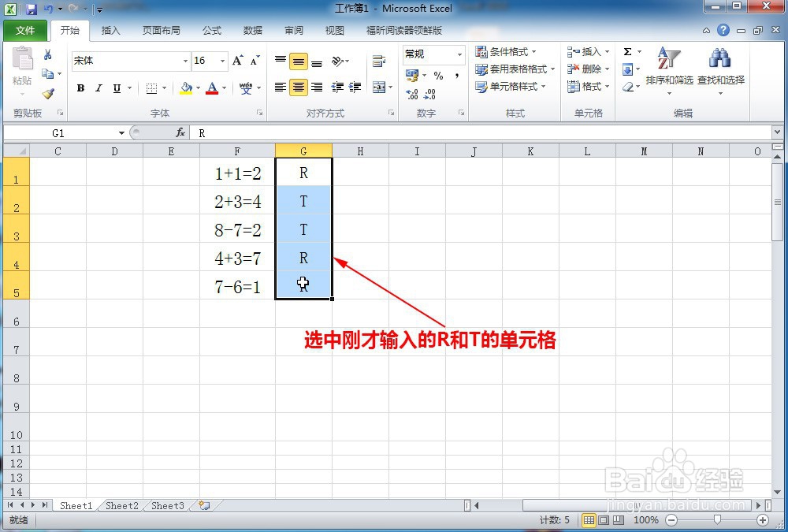
Task: Open the 文件 menu
Action: [x=25, y=31]
